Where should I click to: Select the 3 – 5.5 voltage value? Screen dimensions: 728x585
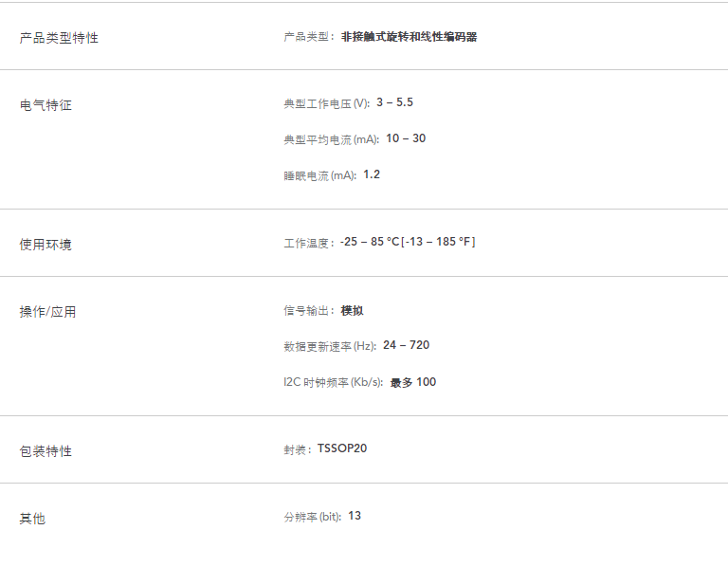(394, 102)
